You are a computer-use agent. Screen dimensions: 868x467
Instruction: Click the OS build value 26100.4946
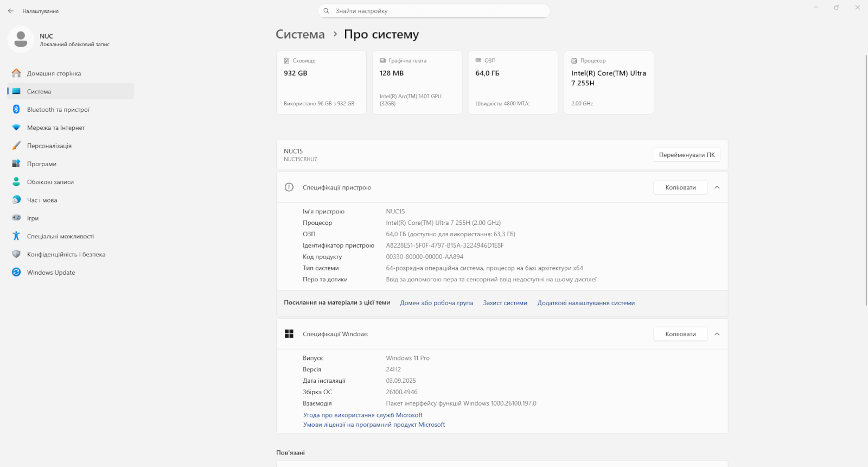click(401, 392)
